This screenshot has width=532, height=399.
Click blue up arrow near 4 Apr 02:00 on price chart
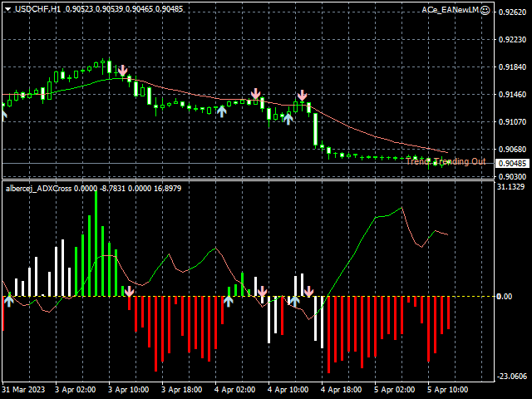point(222,111)
